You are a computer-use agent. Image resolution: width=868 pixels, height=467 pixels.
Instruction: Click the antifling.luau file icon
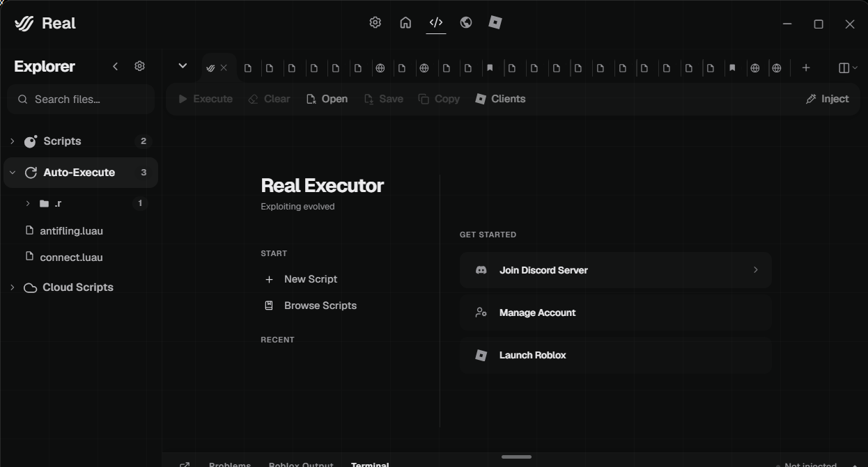tap(29, 230)
